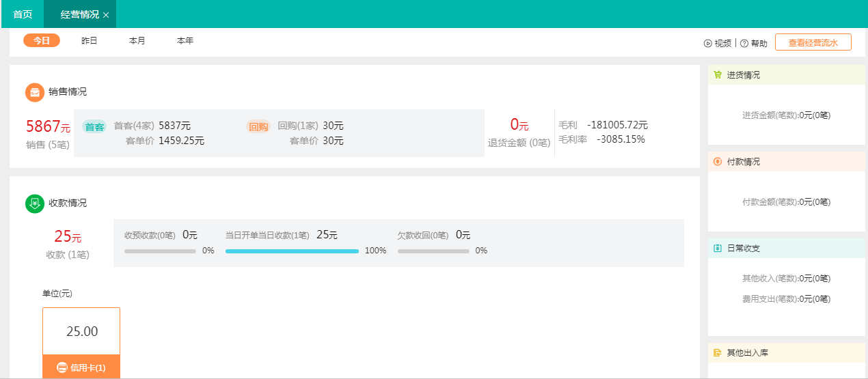Select the 本年 date filter
The height and width of the screenshot is (379, 868).
click(x=185, y=41)
